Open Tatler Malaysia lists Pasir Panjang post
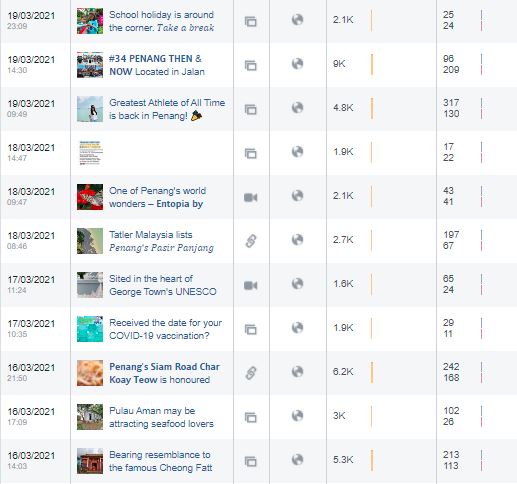Viewport: 517px width, 484px height. coord(162,241)
